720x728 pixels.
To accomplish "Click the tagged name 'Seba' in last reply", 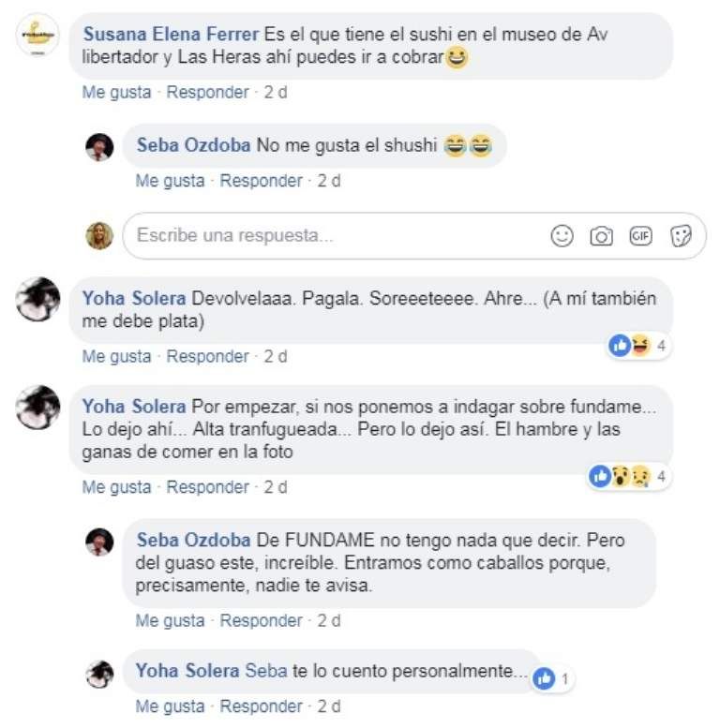I will coord(266,671).
